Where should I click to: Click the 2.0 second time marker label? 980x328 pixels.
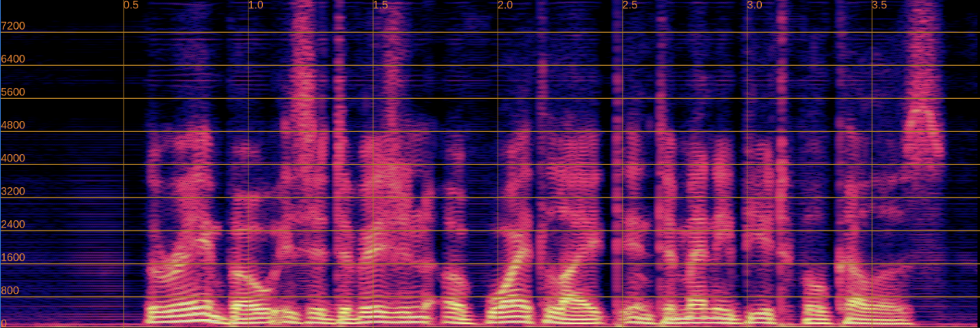[x=505, y=6]
